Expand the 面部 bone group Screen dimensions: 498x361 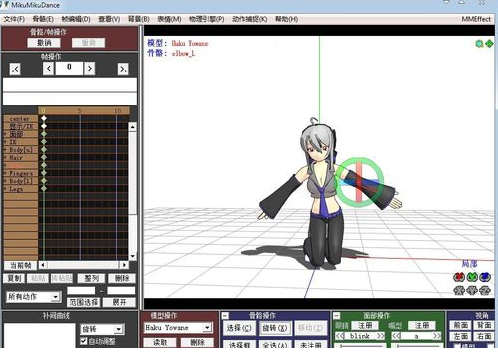[5, 134]
